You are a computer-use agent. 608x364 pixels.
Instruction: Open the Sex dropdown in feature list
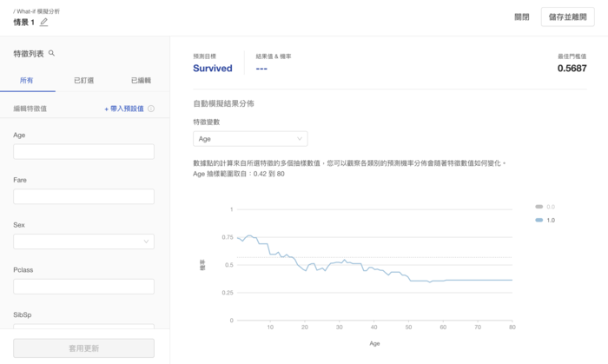pyautogui.click(x=83, y=242)
